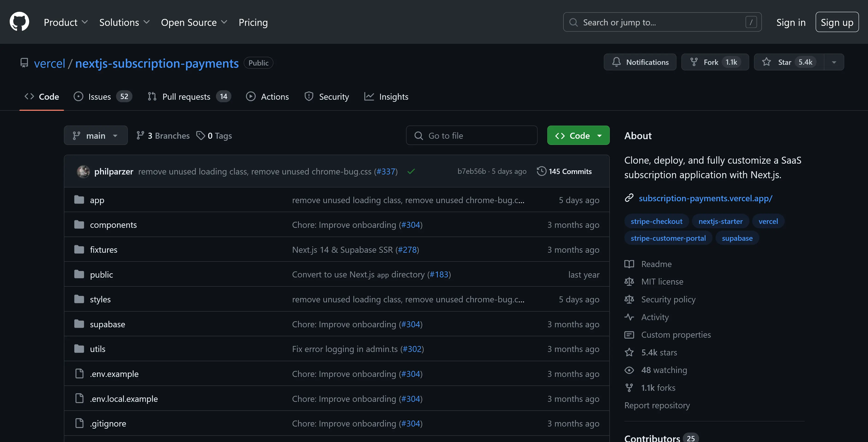The width and height of the screenshot is (868, 442).
Task: Open the Issues tab
Action: coord(103,97)
